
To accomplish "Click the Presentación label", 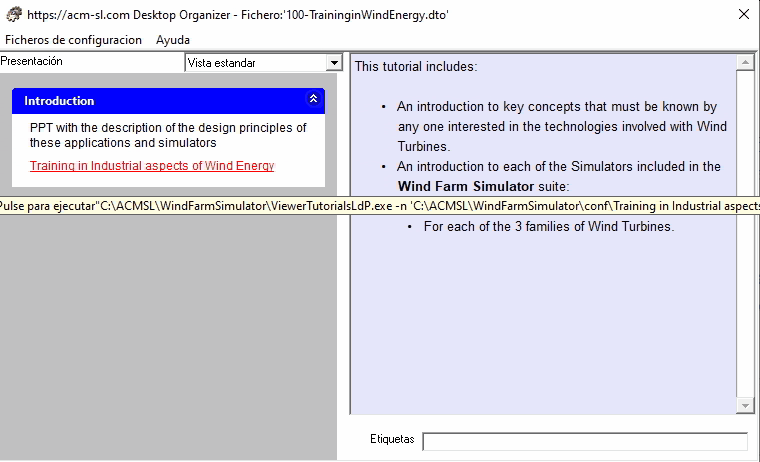I will point(32,61).
